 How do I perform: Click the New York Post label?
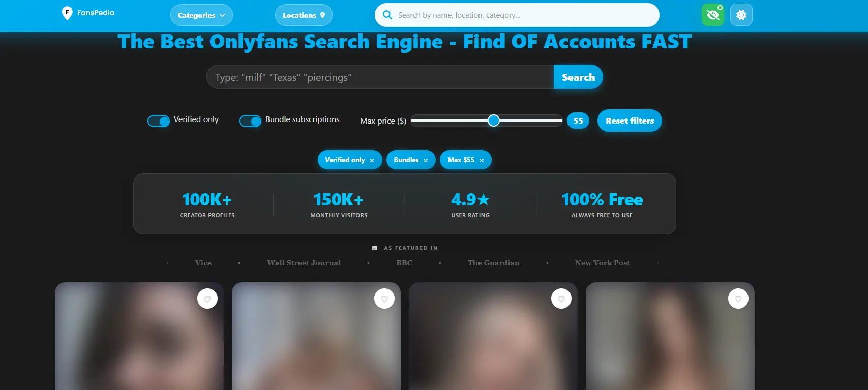[603, 263]
